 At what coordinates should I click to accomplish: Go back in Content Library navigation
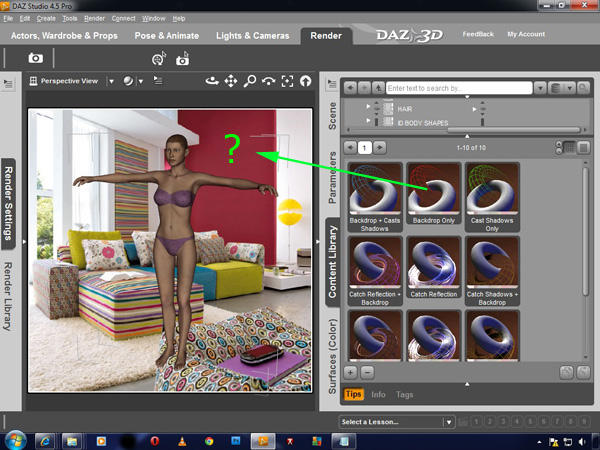point(350,88)
